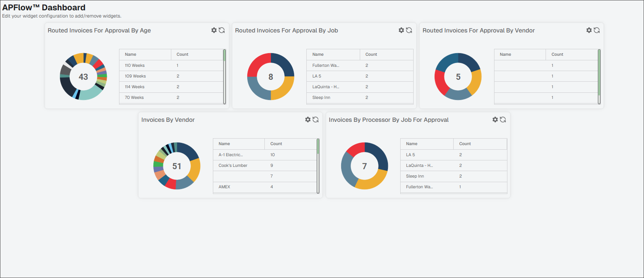644x278 pixels.
Task: Open settings gear for Routed Invoices By Job
Action: coord(401,30)
